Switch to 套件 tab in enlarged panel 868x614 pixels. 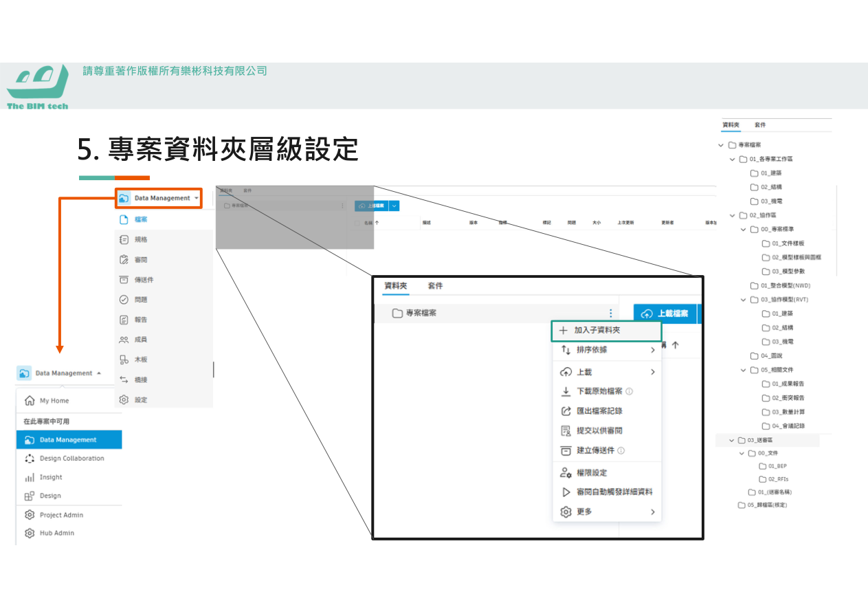click(435, 285)
